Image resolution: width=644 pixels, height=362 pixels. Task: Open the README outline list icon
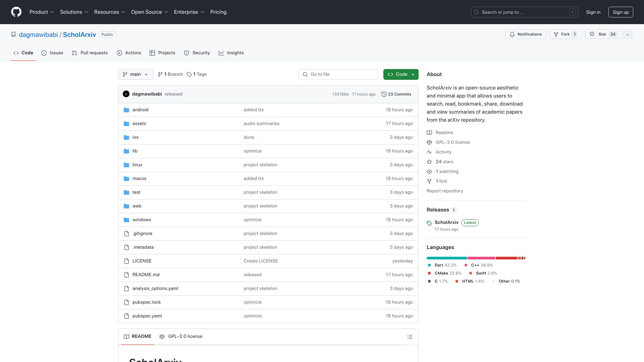(x=410, y=337)
